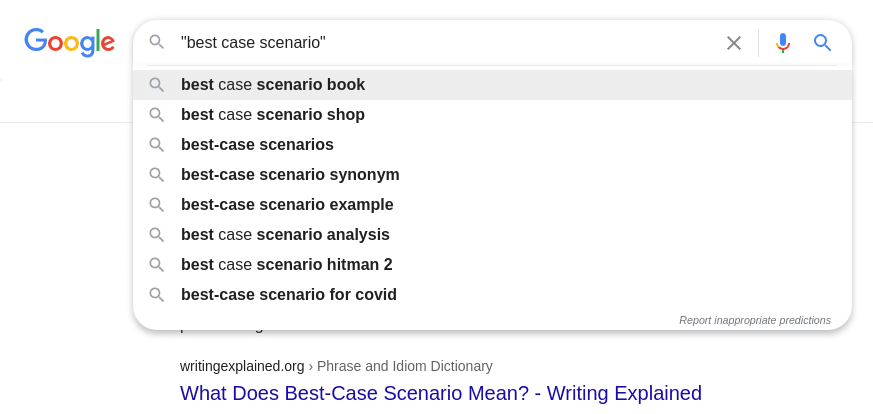Click the search icon beside "scenario synonym" suggestion
The width and height of the screenshot is (873, 414).
tap(157, 175)
